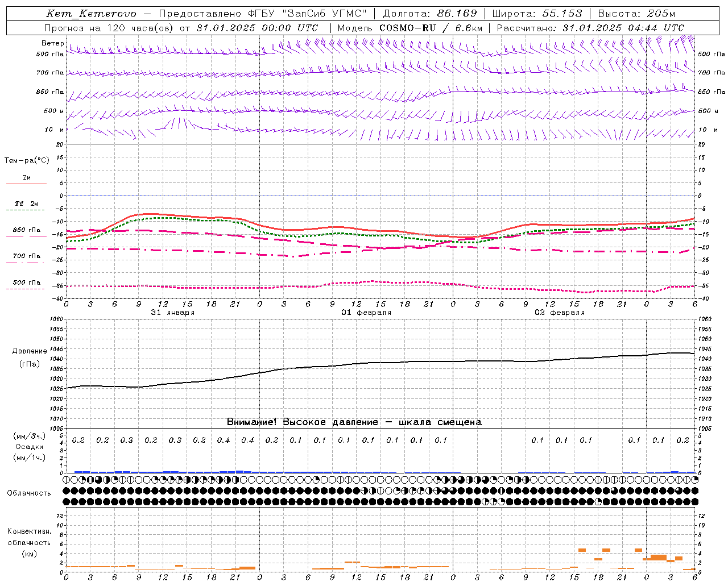Click the "02 февраля" date label

(560, 313)
